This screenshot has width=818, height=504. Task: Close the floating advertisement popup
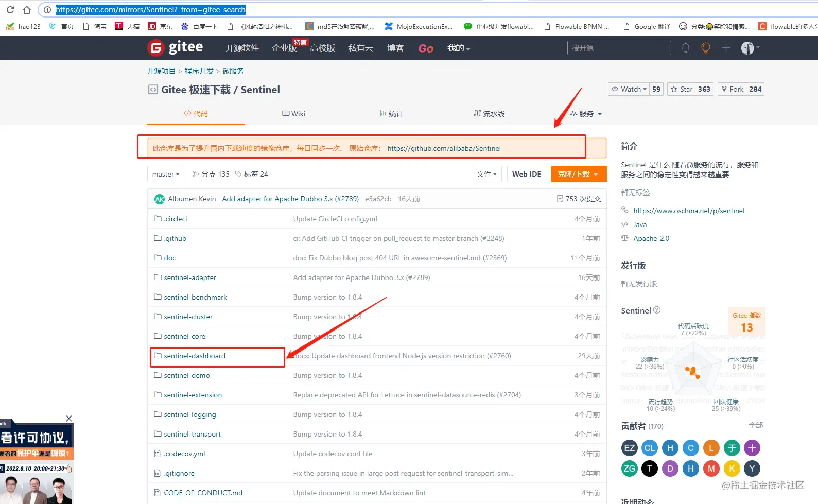[69, 419]
